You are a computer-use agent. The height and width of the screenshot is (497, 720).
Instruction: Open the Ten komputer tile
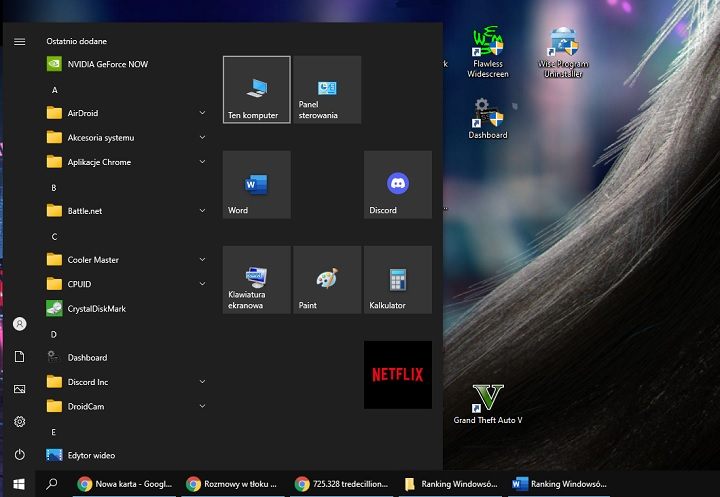point(257,90)
